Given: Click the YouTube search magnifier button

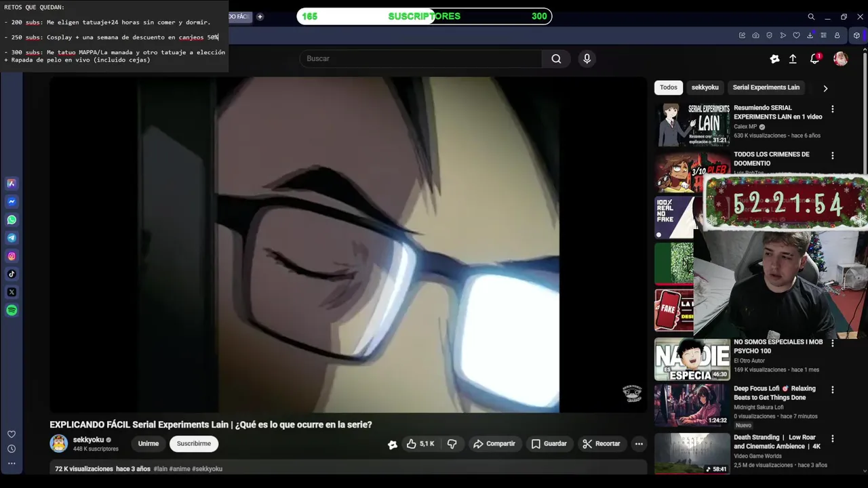Looking at the screenshot, I should tap(556, 59).
